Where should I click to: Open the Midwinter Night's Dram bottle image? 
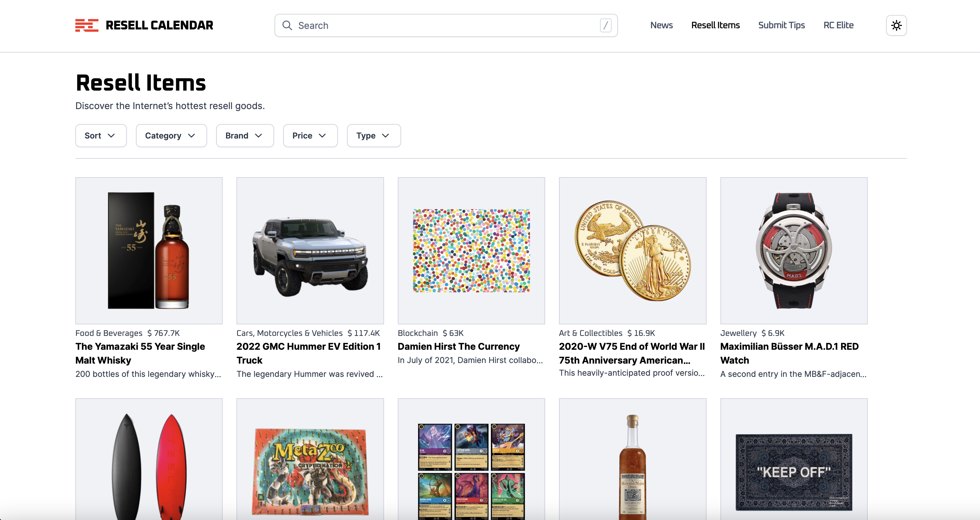633,459
